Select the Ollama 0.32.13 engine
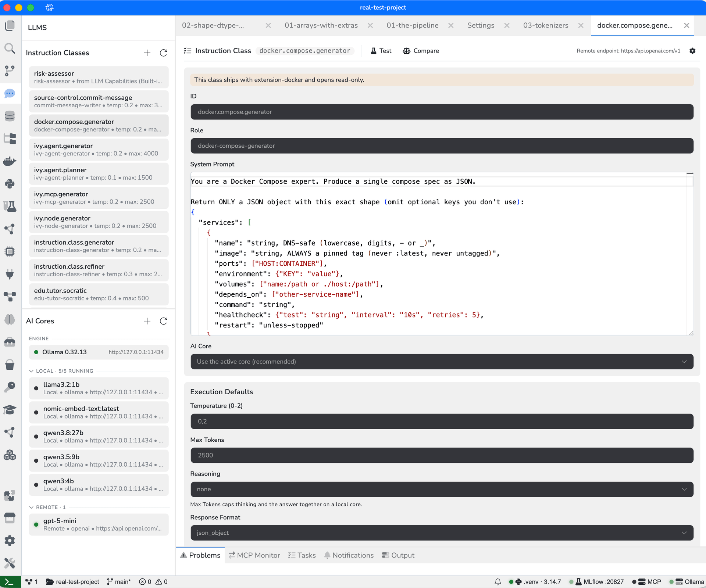706x588 pixels. point(99,352)
